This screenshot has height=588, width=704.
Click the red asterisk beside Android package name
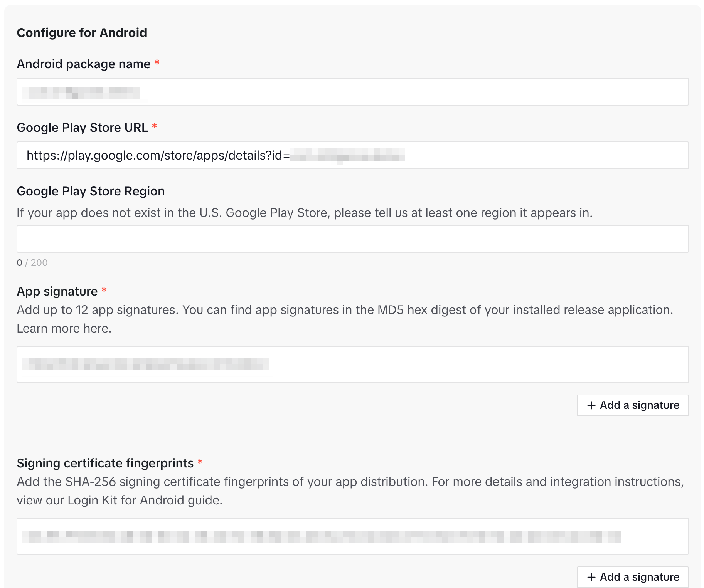click(x=157, y=63)
